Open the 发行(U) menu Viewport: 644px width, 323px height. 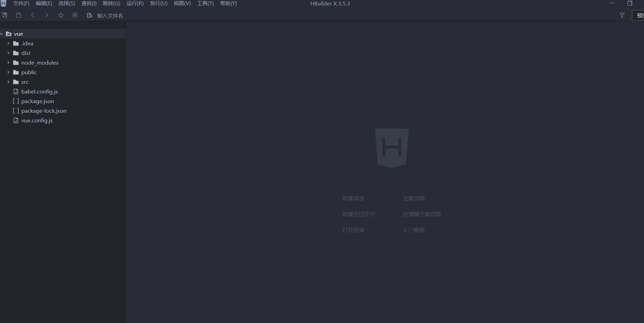tap(159, 3)
